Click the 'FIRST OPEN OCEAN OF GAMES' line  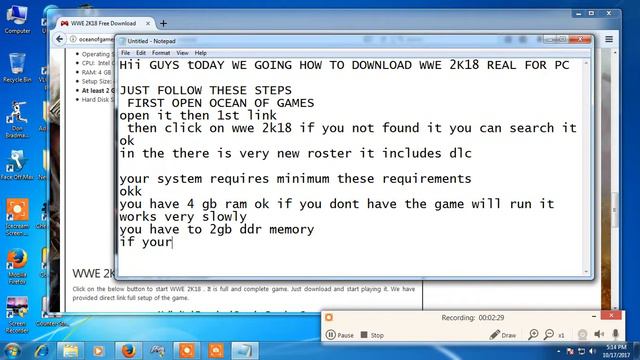220,103
